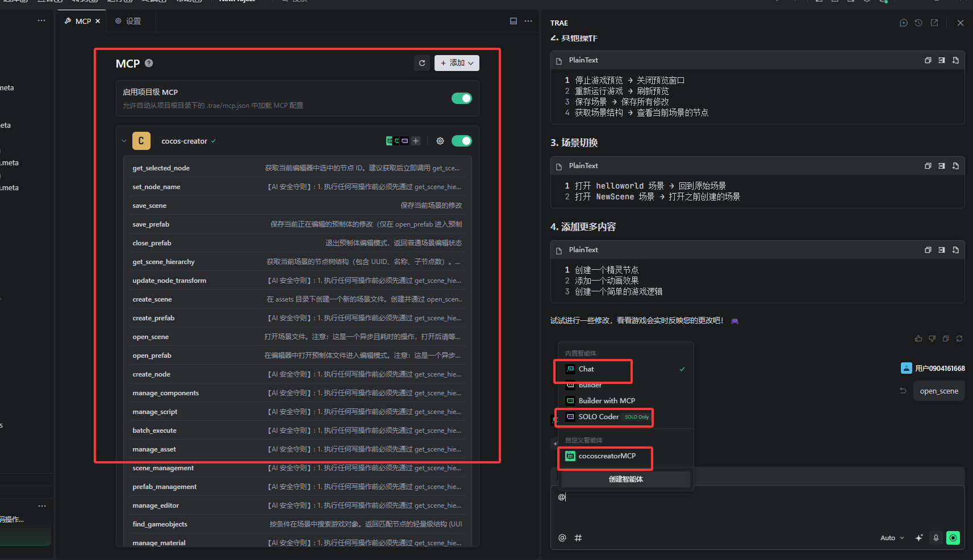The width and height of the screenshot is (973, 560).
Task: Copy the 场景切换 PlainText code block
Action: [928, 166]
